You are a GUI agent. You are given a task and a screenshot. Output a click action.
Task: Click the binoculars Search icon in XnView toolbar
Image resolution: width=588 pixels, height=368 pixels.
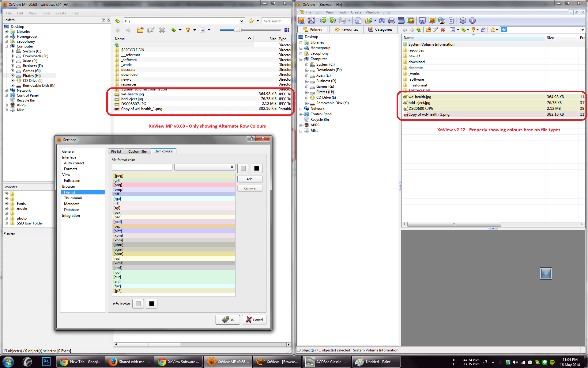[382, 21]
